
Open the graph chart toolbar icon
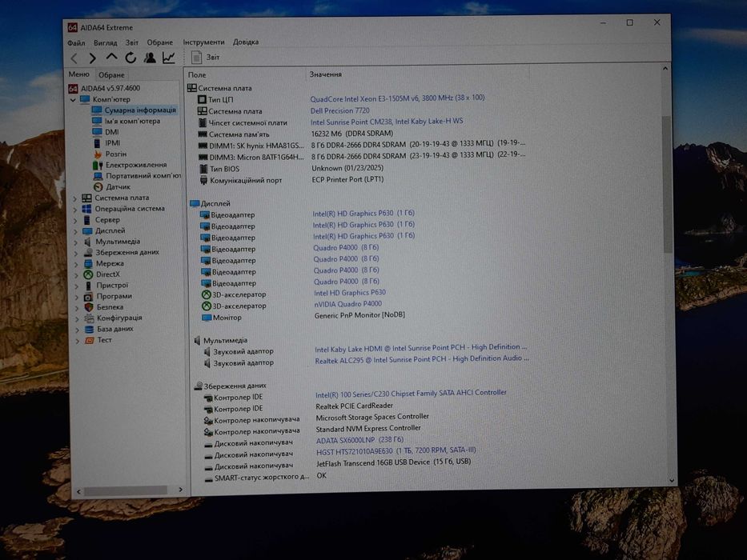[x=169, y=58]
